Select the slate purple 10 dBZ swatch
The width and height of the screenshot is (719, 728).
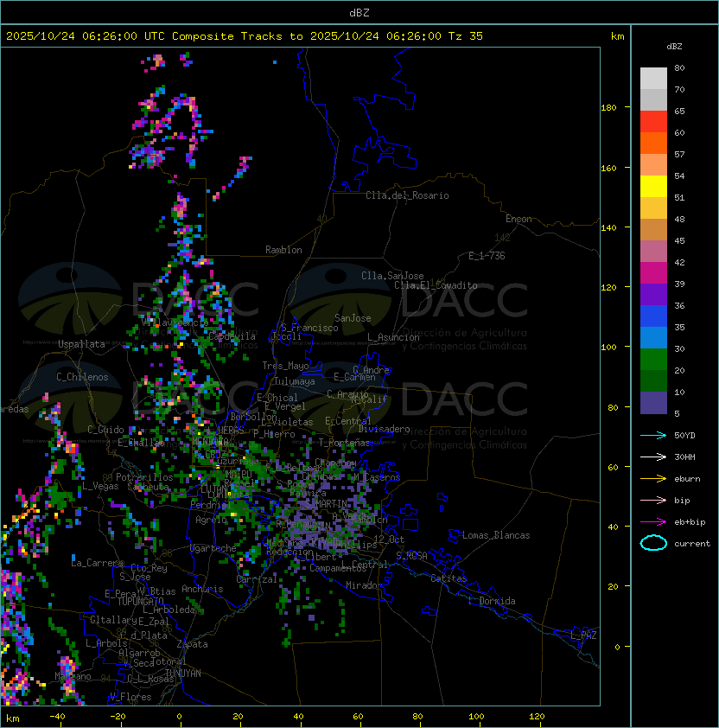[653, 403]
